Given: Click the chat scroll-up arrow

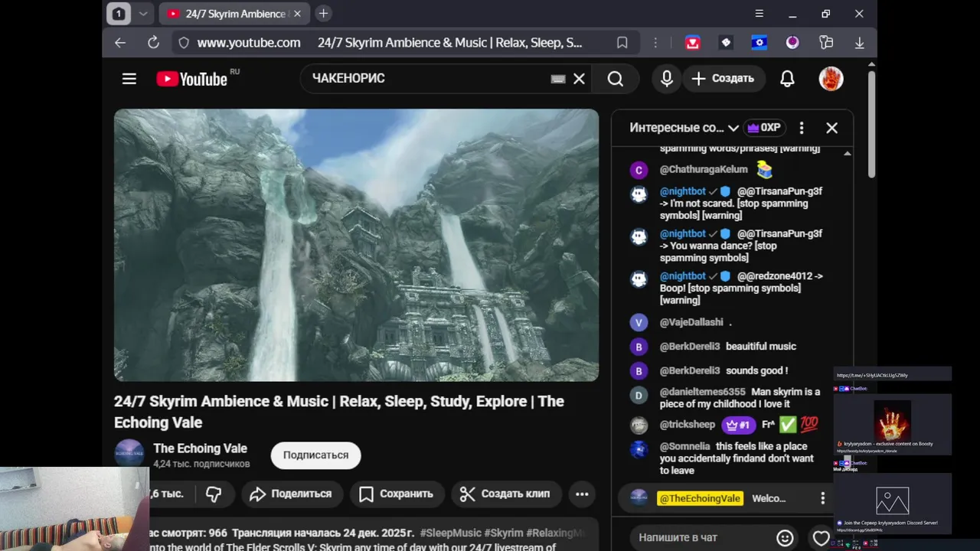Looking at the screenshot, I should (847, 154).
